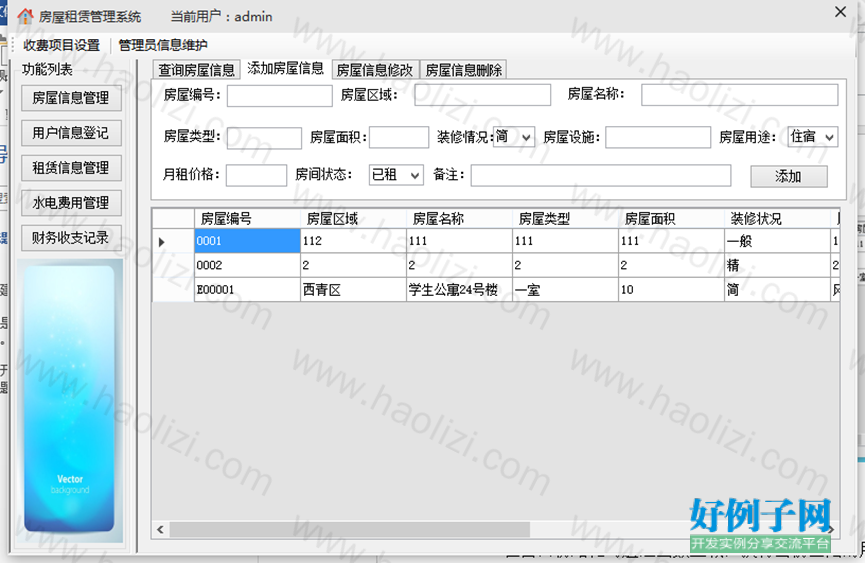The width and height of the screenshot is (865, 563).
Task: Open the 房屋用途 dropdown showing 住宿
Action: (829, 137)
